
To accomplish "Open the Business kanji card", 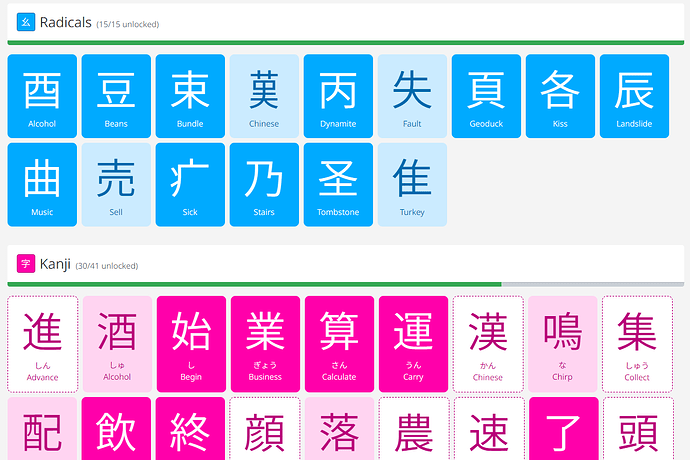I will pos(265,344).
